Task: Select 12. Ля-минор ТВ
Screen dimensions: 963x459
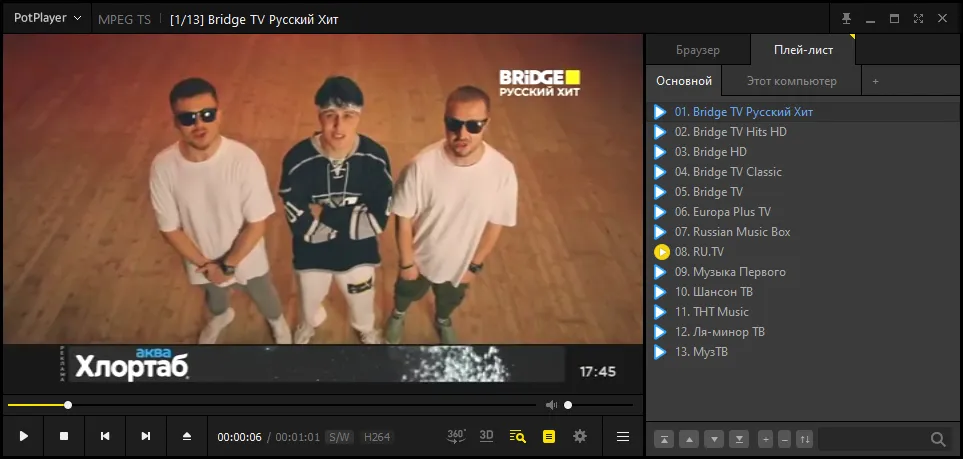Action: [804, 332]
